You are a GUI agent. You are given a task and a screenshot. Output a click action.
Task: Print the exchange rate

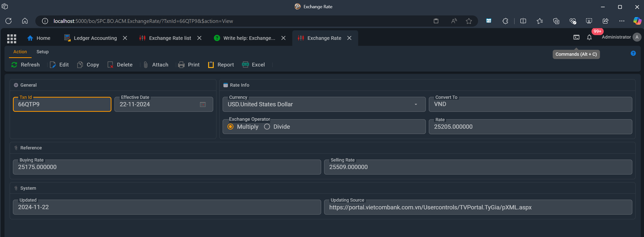click(189, 65)
